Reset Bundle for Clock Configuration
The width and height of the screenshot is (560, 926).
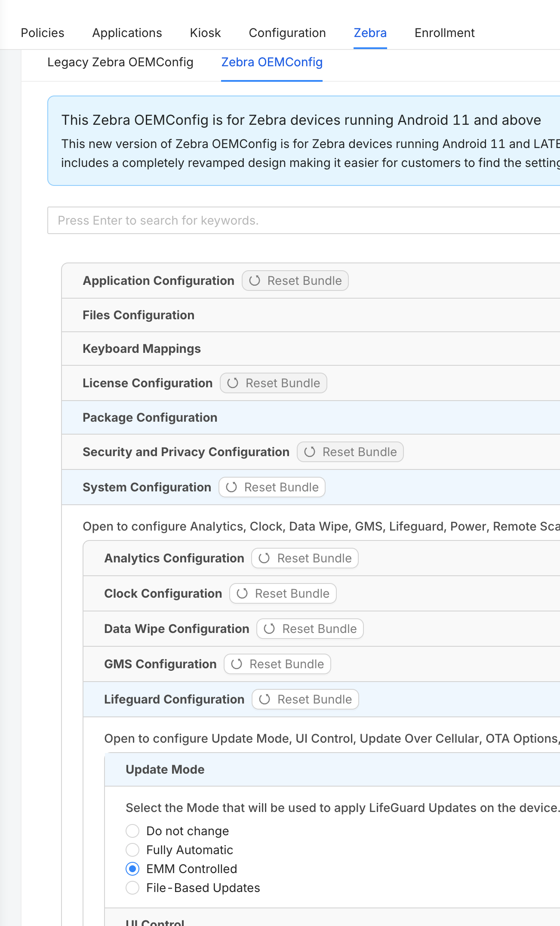pos(283,593)
